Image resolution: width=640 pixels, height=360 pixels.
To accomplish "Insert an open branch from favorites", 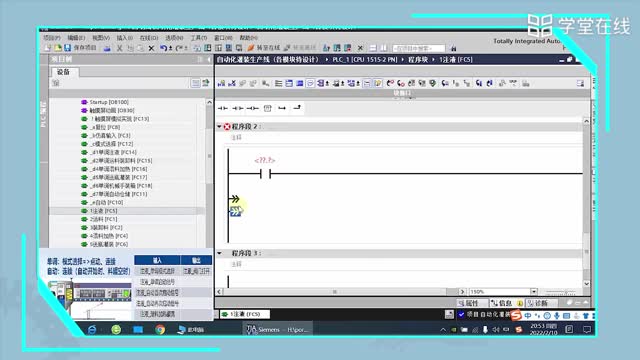I will (282, 108).
